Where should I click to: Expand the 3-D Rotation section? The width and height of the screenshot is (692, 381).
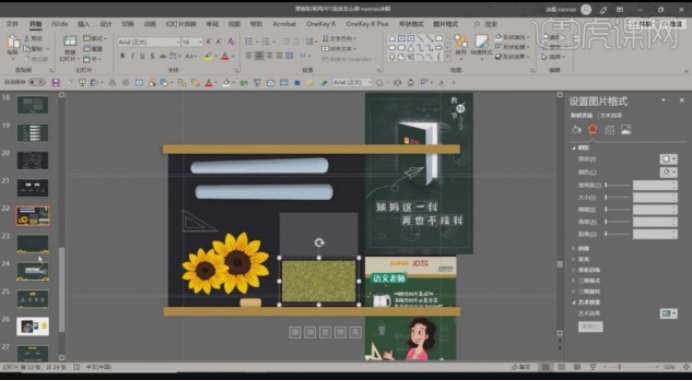(574, 291)
